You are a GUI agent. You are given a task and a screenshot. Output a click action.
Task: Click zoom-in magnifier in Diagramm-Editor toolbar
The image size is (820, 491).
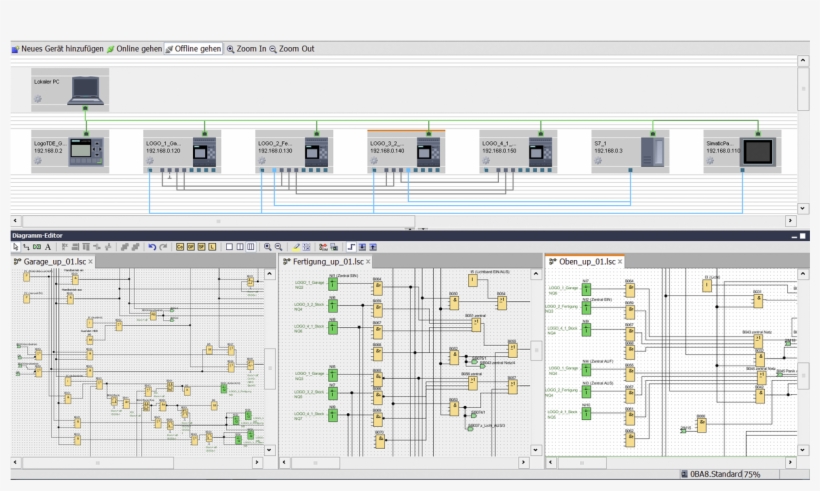coord(267,246)
